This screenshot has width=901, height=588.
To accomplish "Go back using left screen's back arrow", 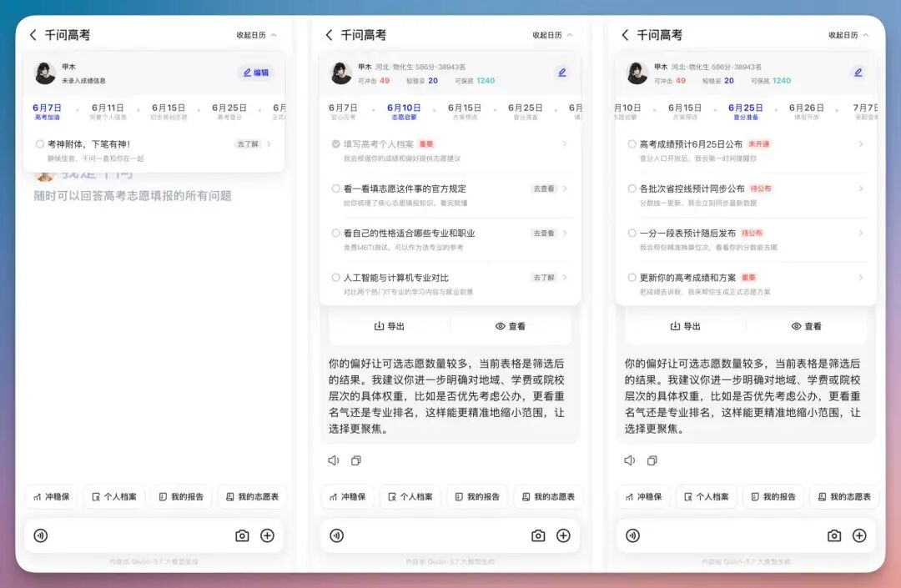I will point(33,35).
